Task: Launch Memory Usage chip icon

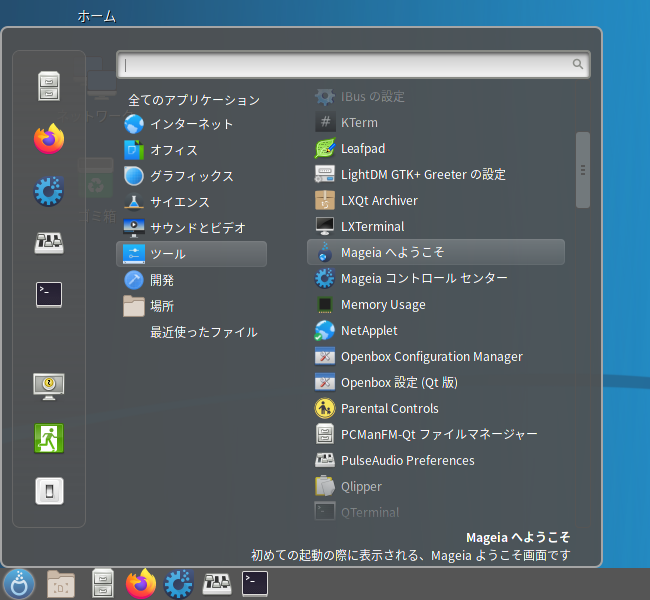Action: click(325, 305)
